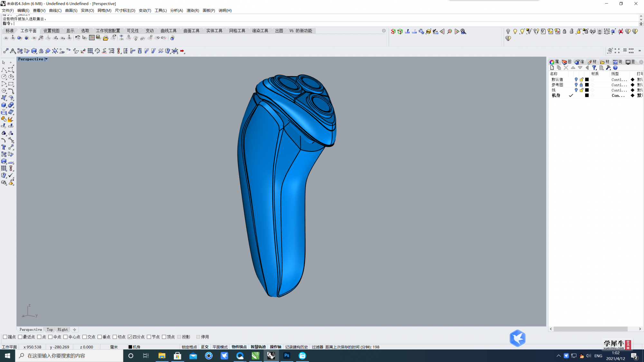
Task: Enable the 节点 knot snap checkbox
Action: [149, 337]
